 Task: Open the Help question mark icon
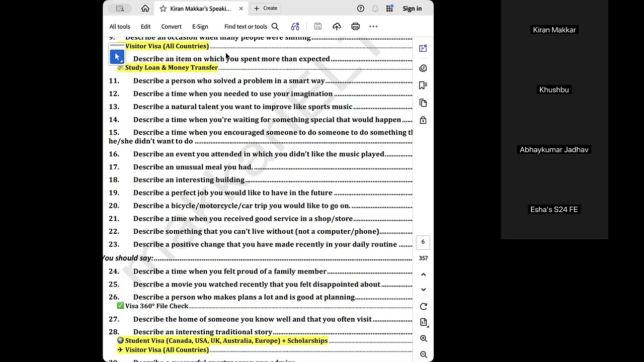pyautogui.click(x=361, y=9)
